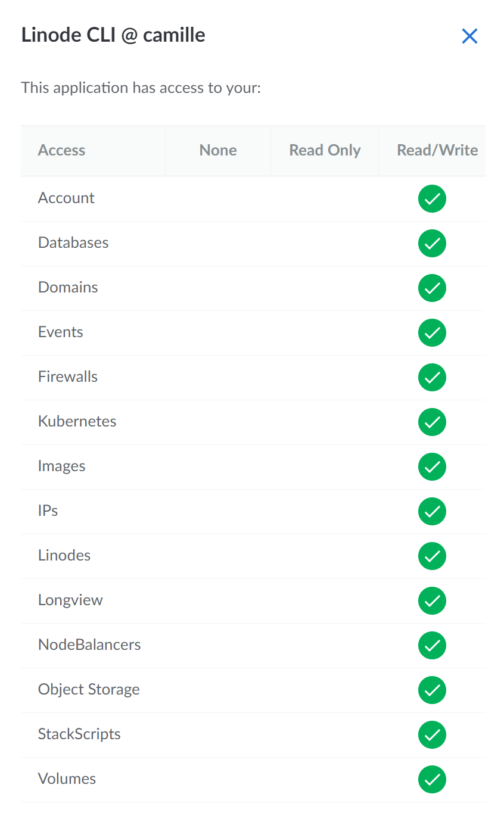Click the Databases Read/Write checkmark icon
The image size is (504, 822).
coord(432,244)
